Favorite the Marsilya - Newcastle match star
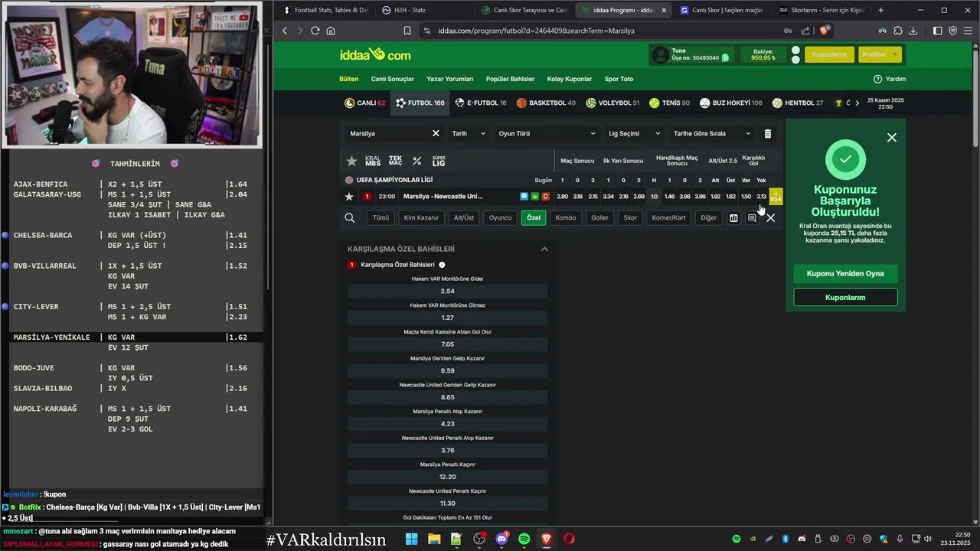Image resolution: width=980 pixels, height=551 pixels. pos(349,197)
